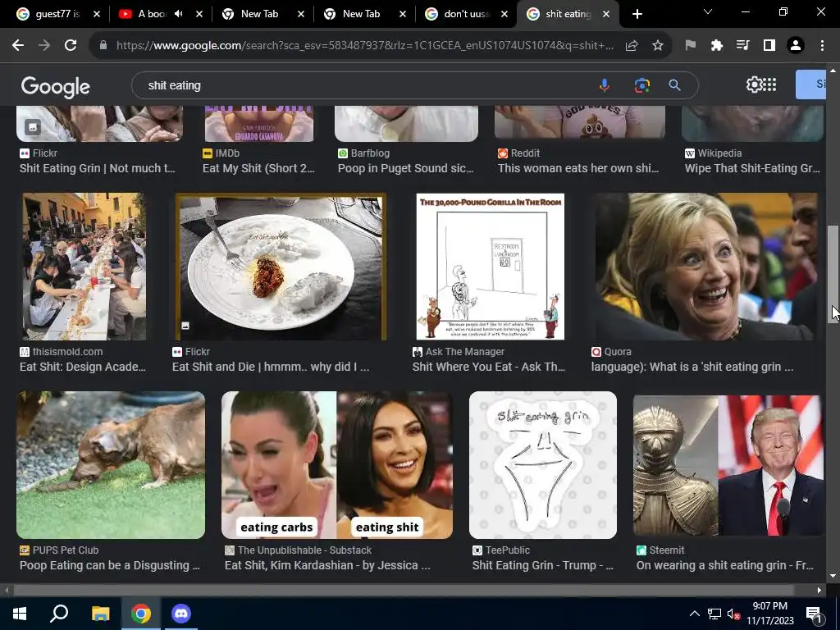This screenshot has width=840, height=630.
Task: Open 'Wipe That Shit-Eating Gr' Wikipedia link
Action: tap(752, 168)
